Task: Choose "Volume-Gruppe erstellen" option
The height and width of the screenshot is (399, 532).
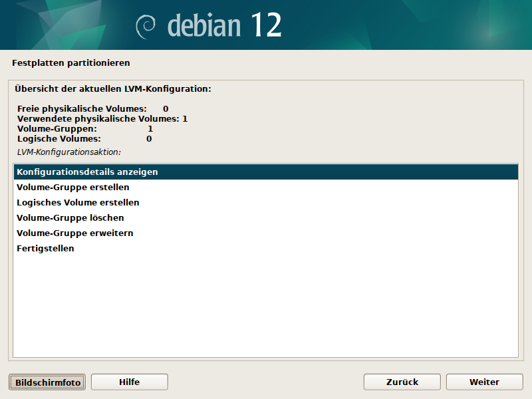Action: pyautogui.click(x=73, y=187)
